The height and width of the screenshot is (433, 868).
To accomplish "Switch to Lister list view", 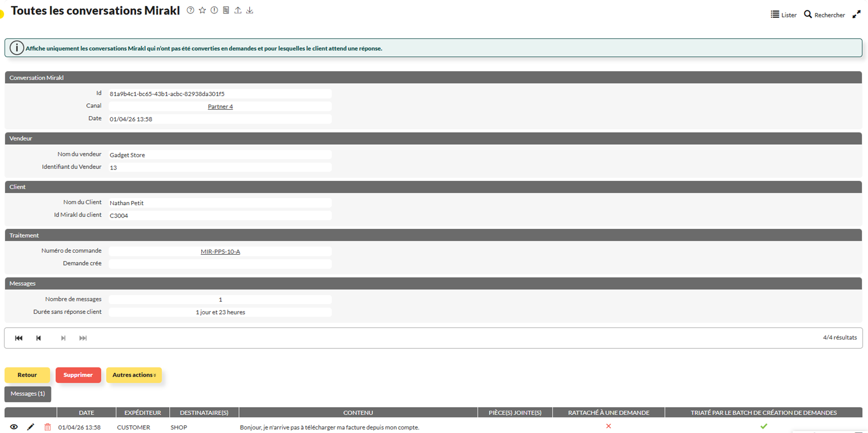I will pyautogui.click(x=784, y=15).
